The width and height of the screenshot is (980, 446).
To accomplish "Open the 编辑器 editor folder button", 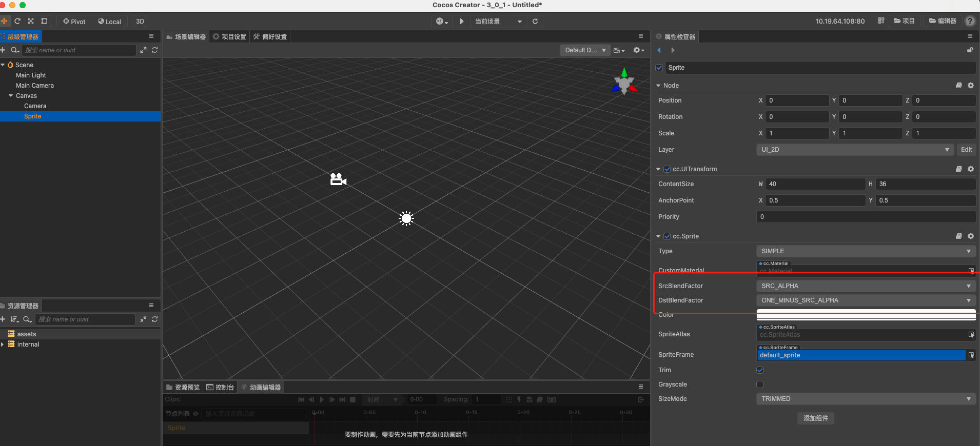I will pyautogui.click(x=943, y=21).
